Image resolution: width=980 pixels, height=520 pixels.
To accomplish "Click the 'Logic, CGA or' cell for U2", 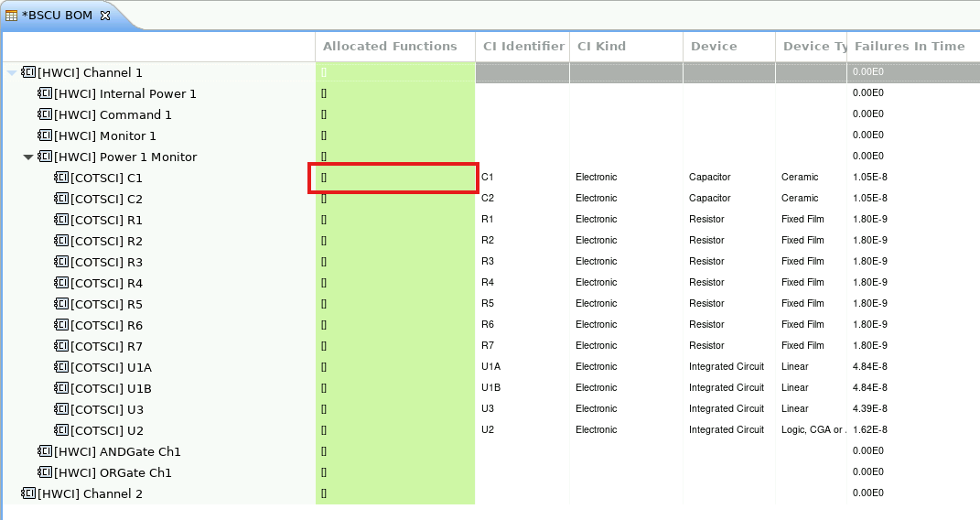I will click(813, 430).
